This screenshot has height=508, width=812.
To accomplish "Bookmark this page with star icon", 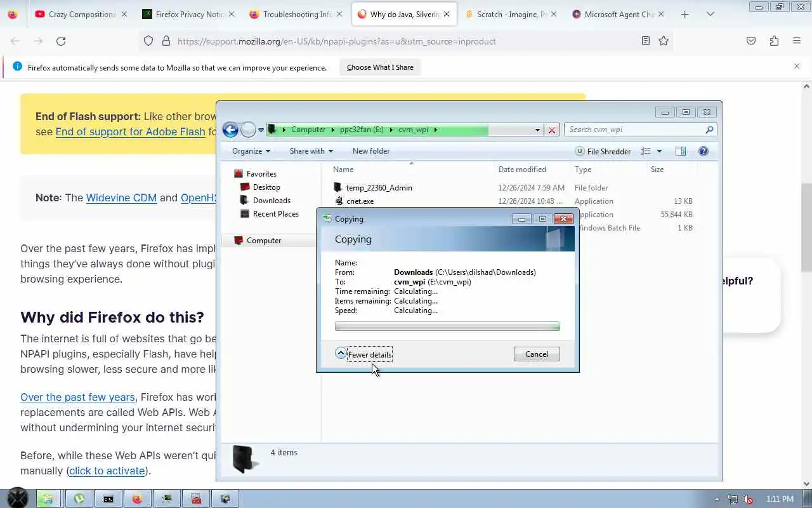I will [664, 41].
